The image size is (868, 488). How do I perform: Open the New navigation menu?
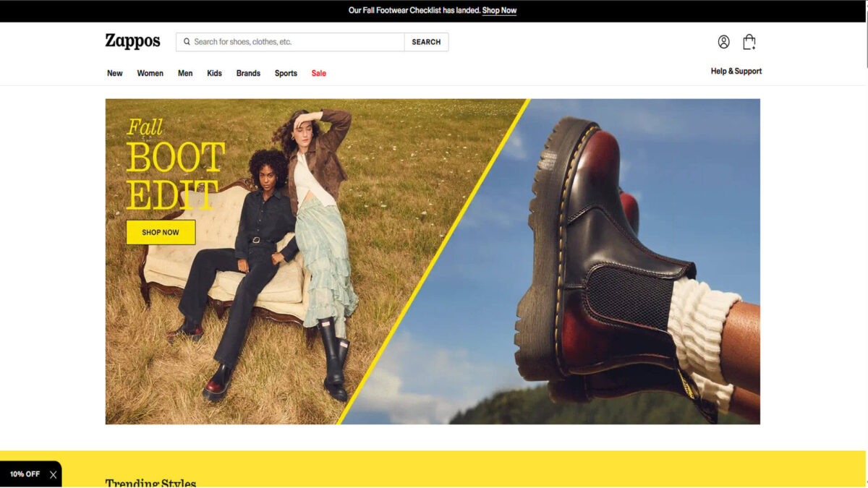click(x=115, y=73)
